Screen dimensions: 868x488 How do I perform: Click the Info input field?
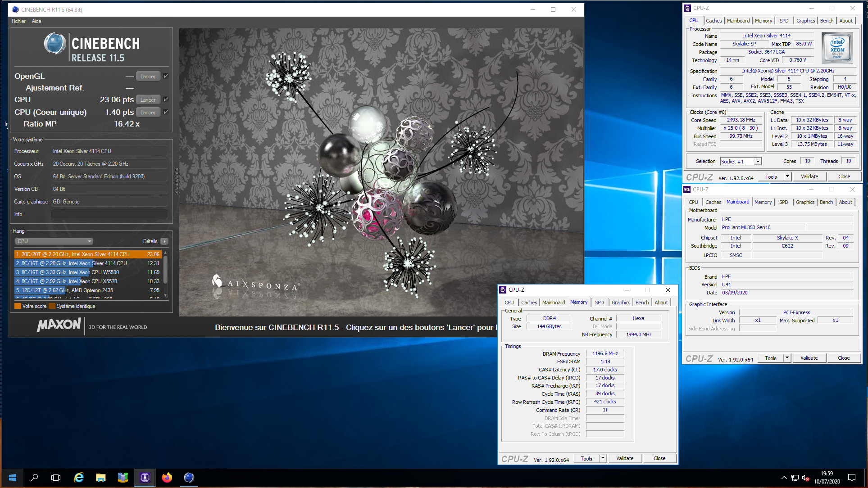[x=109, y=214]
